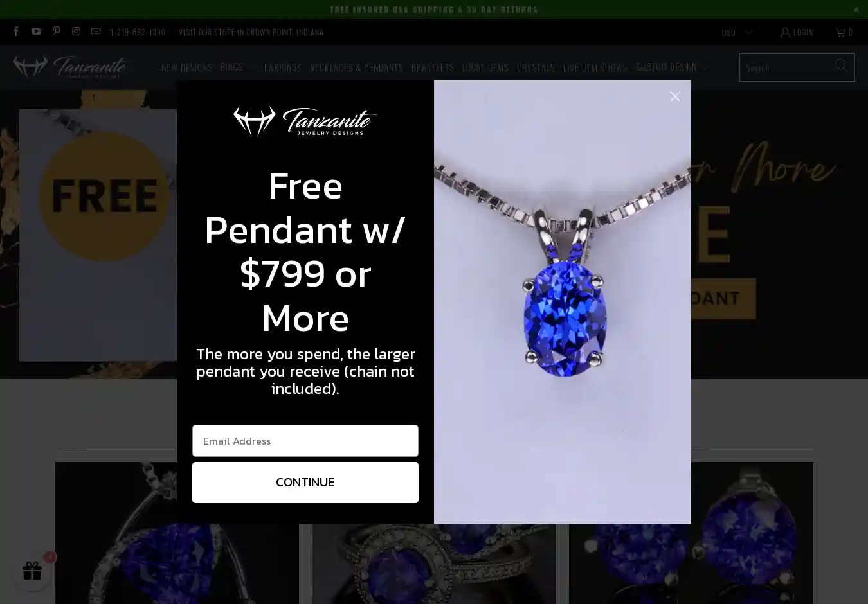Close the free pendant popup
This screenshot has height=604, width=868.
674,96
